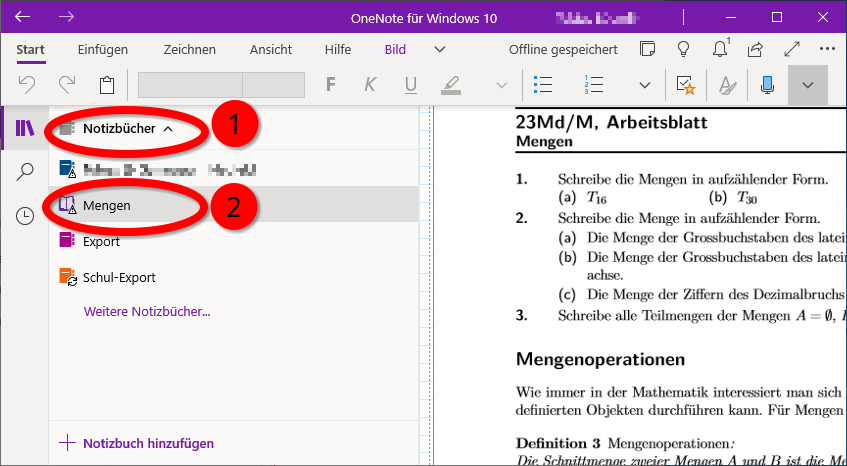Insert a bulleted list
The width and height of the screenshot is (847, 466).
(542, 85)
